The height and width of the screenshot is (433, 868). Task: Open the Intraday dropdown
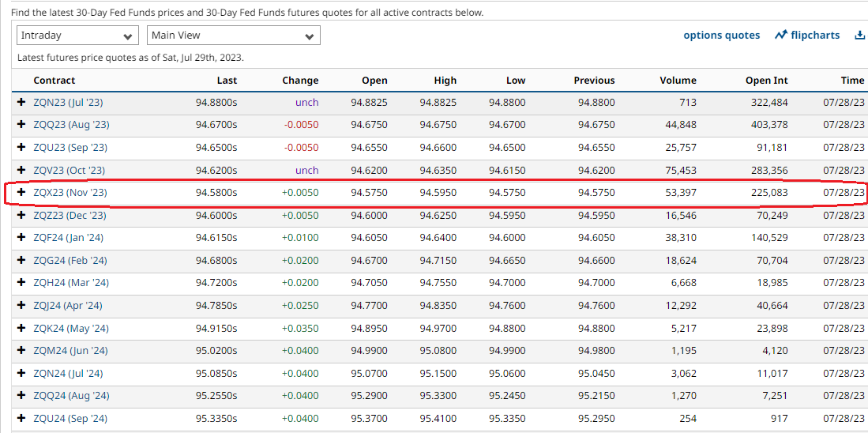coord(77,36)
